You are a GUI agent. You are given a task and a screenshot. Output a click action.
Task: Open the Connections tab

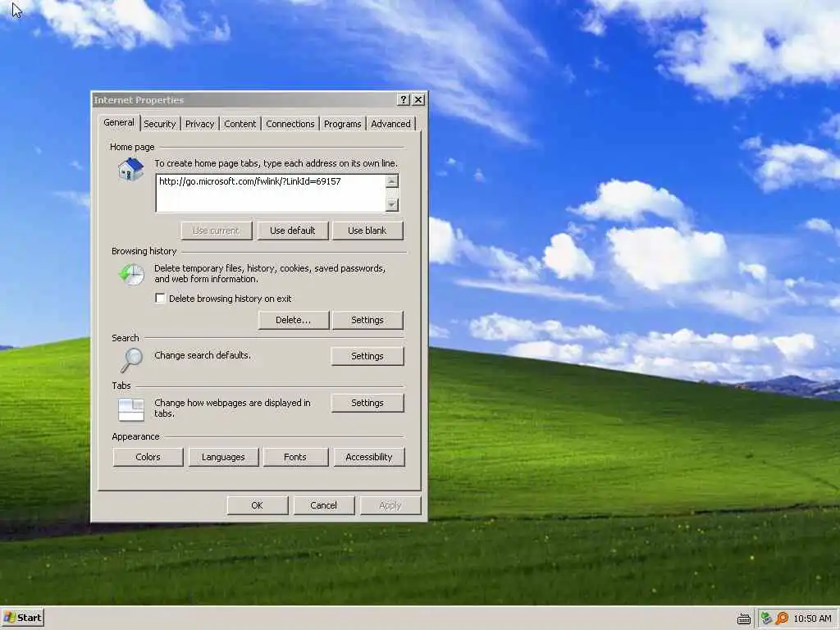[290, 124]
